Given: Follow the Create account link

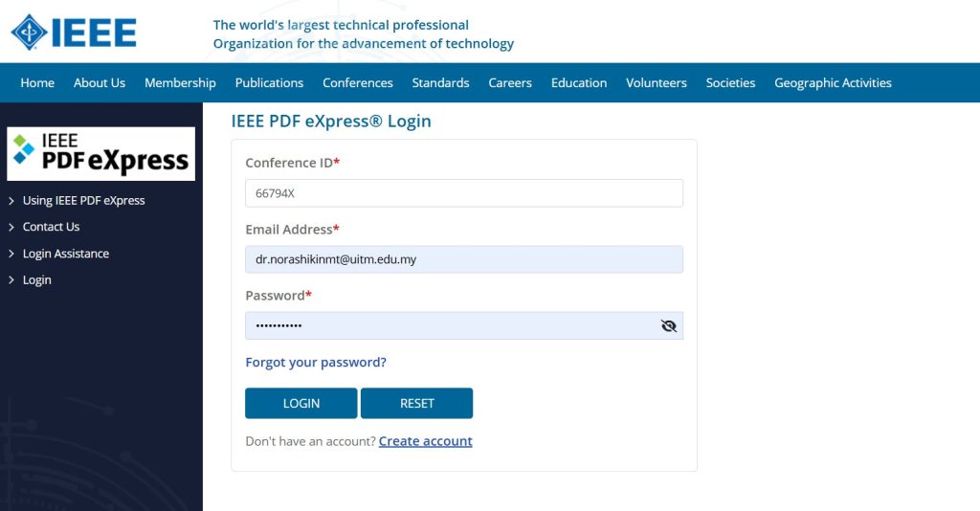Looking at the screenshot, I should 425,441.
